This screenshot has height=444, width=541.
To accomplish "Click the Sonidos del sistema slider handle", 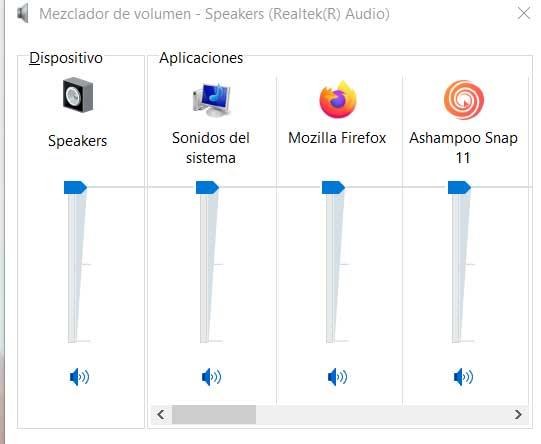I will click(207, 187).
